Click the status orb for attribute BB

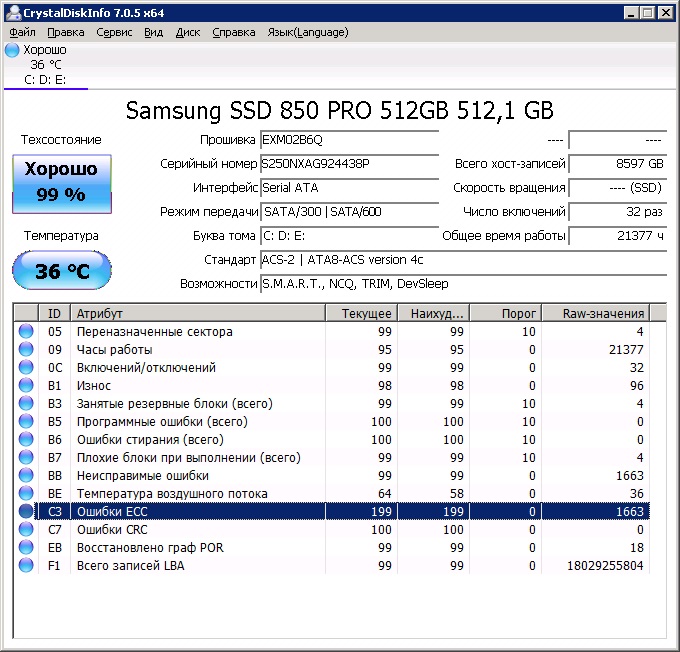[x=26, y=475]
